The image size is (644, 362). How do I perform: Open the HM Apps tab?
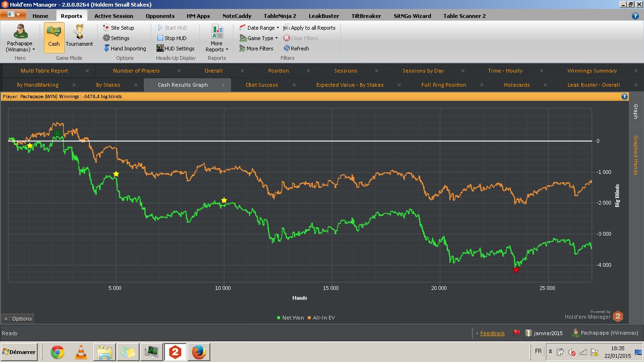(198, 16)
